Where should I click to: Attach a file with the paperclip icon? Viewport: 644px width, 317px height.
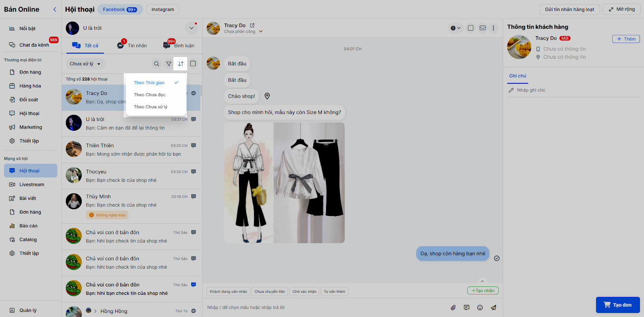tap(453, 308)
